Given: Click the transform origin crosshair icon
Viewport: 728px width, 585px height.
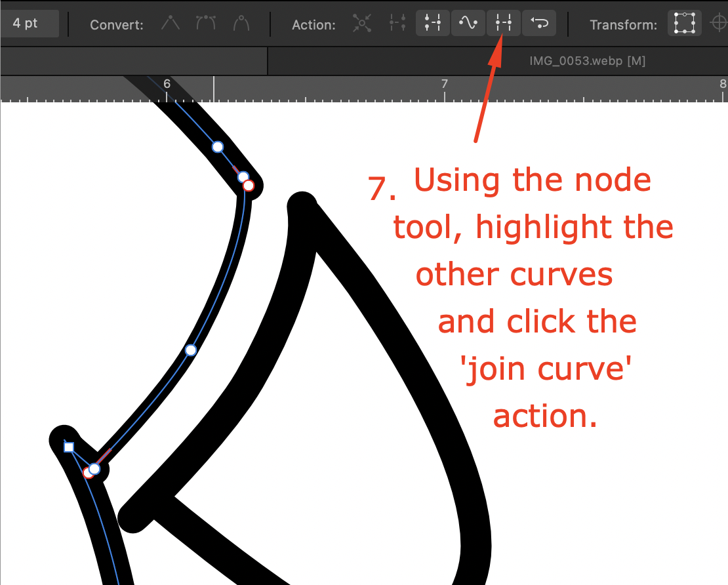Looking at the screenshot, I should pos(718,23).
